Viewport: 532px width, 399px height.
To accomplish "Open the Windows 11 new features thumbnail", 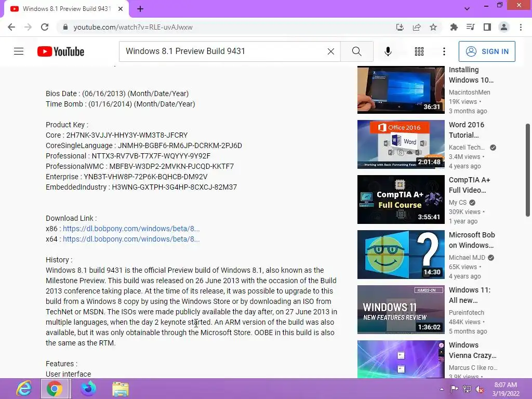I will tap(401, 310).
